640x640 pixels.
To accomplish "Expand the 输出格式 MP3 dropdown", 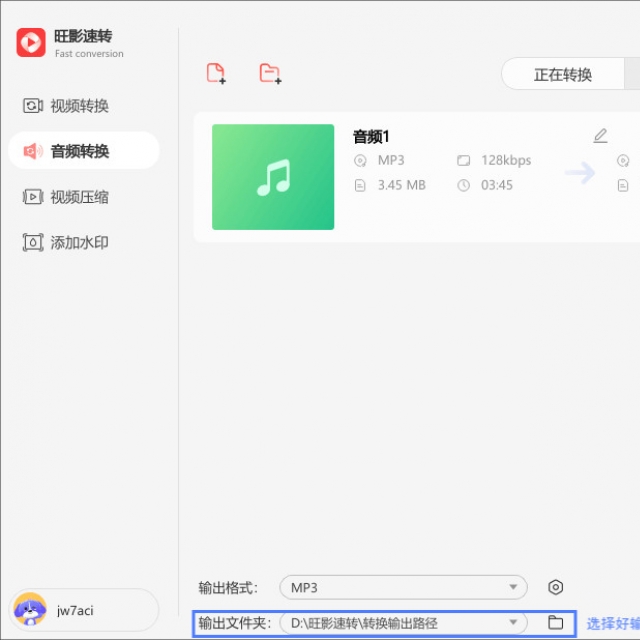I will click(403, 587).
